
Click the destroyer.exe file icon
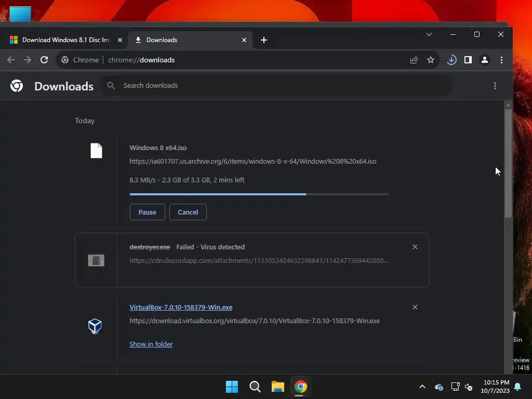click(96, 260)
